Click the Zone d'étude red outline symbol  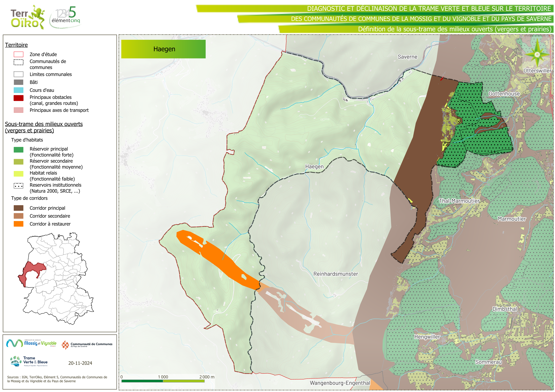(19, 54)
